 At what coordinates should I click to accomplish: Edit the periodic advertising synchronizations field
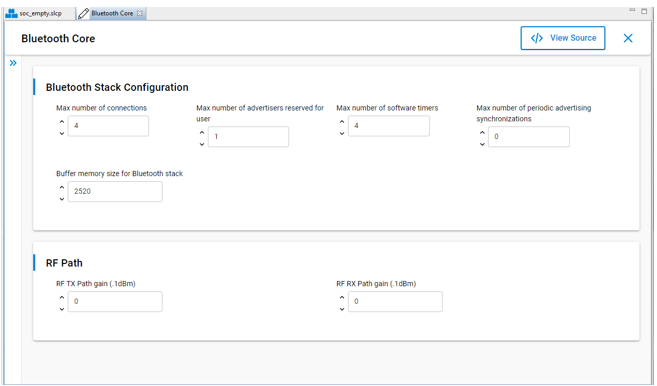[528, 137]
